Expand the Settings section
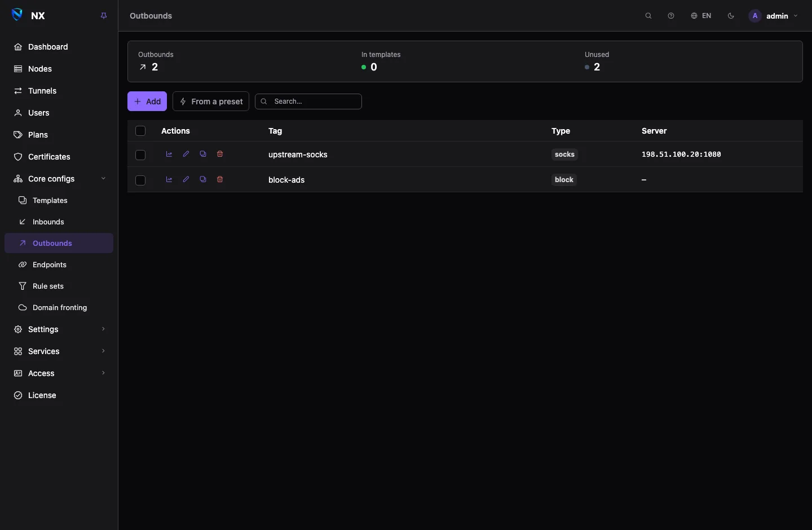This screenshot has height=530, width=812. [59, 329]
